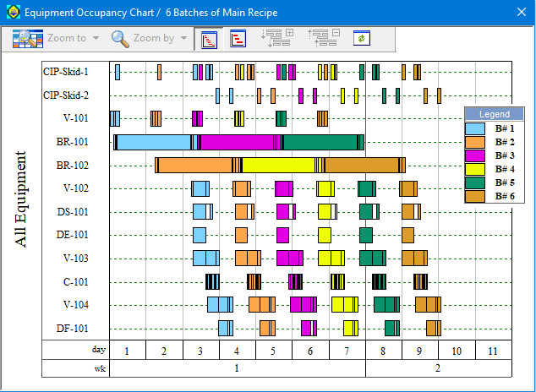Click day 11 in timeline axis

pyautogui.click(x=493, y=351)
